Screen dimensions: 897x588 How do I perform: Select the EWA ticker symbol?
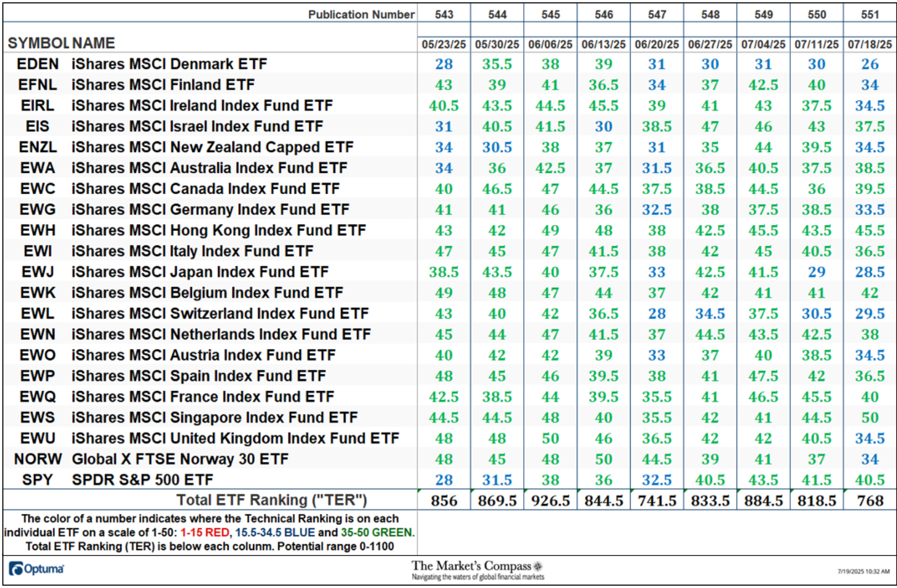point(37,168)
